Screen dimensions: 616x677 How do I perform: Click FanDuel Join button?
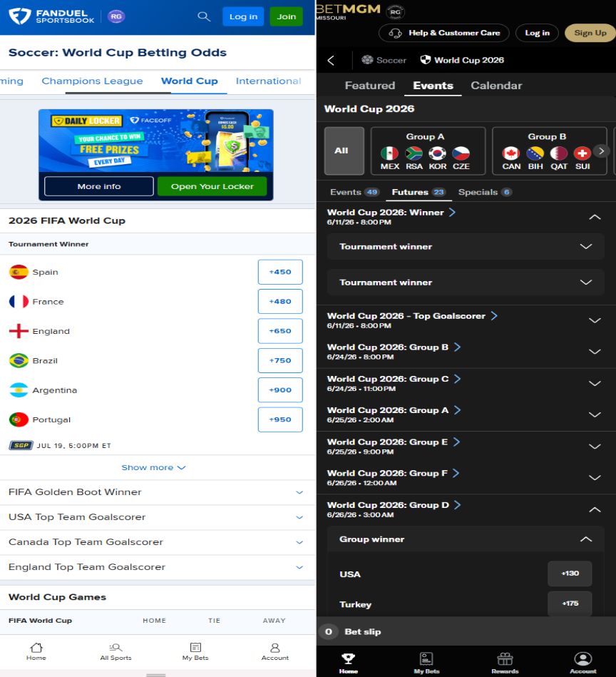pyautogui.click(x=287, y=16)
